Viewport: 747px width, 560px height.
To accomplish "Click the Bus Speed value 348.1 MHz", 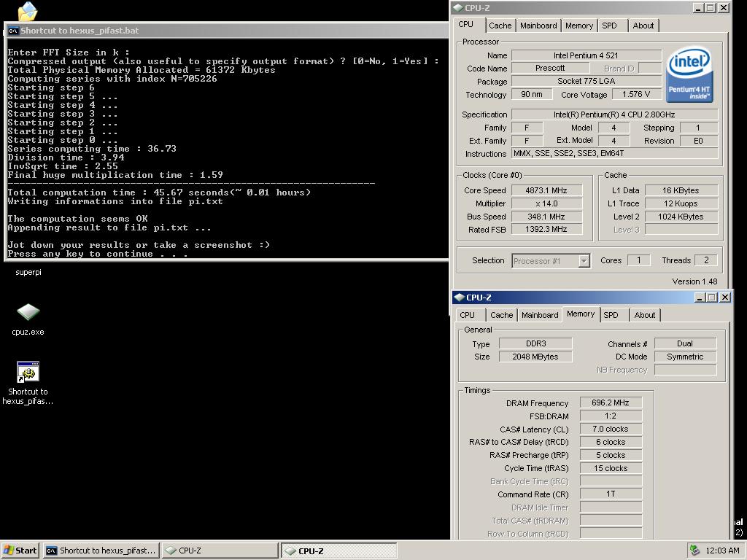I will click(546, 217).
